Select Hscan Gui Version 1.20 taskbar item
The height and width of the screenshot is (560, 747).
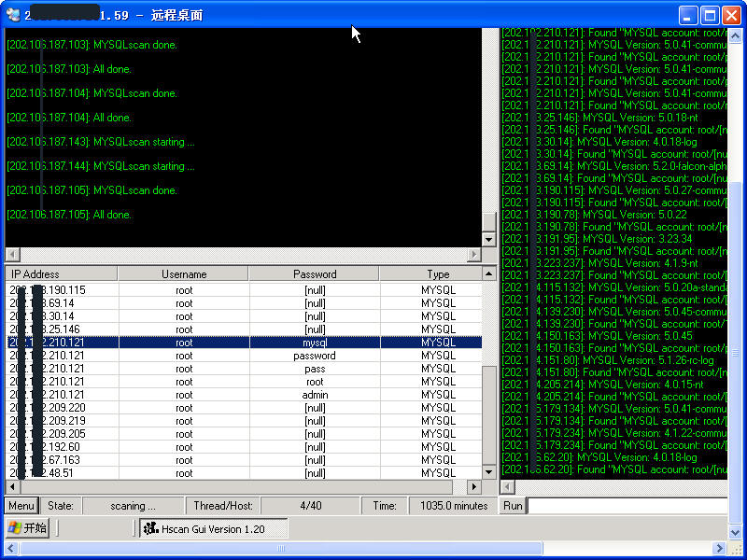[x=214, y=528]
